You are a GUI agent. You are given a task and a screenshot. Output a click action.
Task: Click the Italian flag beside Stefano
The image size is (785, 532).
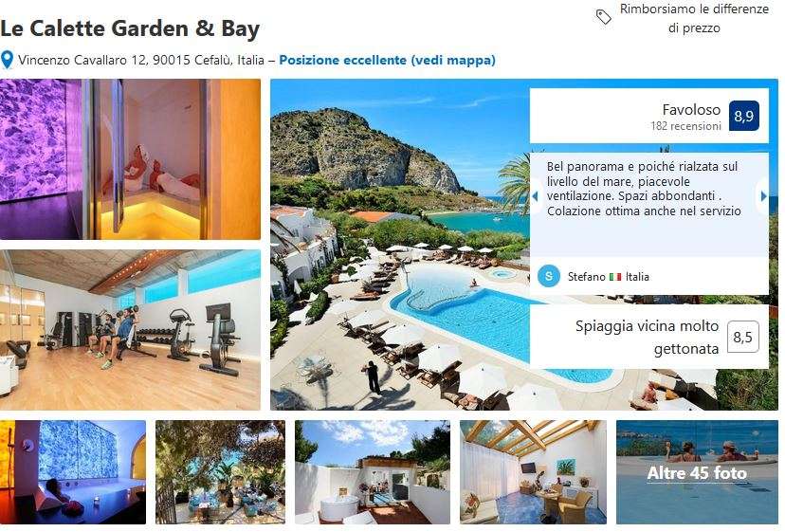(615, 277)
